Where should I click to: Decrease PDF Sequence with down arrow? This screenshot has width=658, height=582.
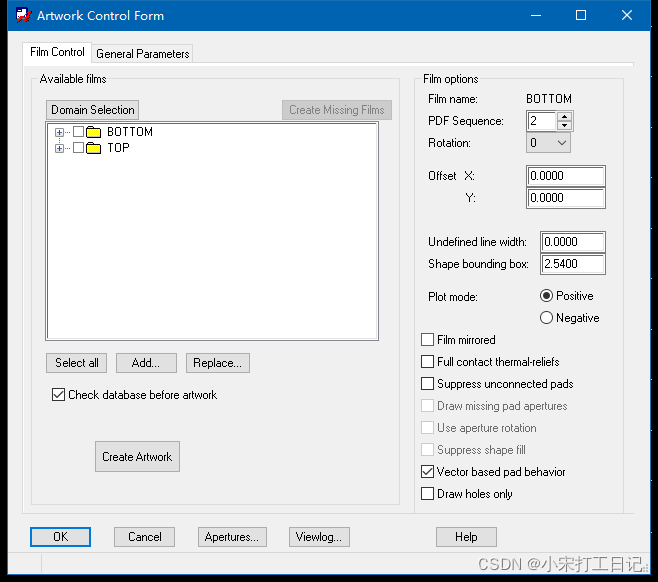pyautogui.click(x=565, y=126)
